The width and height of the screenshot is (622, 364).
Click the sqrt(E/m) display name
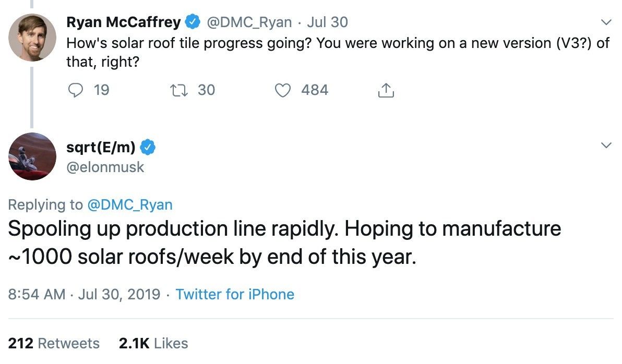point(101,148)
